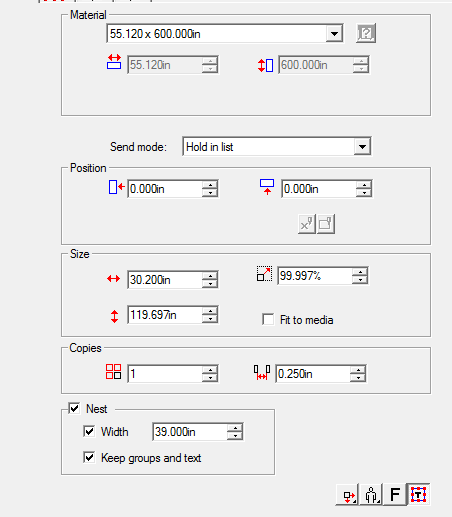
Task: Click the rotate/mirror icon beside position button
Action: point(326,224)
